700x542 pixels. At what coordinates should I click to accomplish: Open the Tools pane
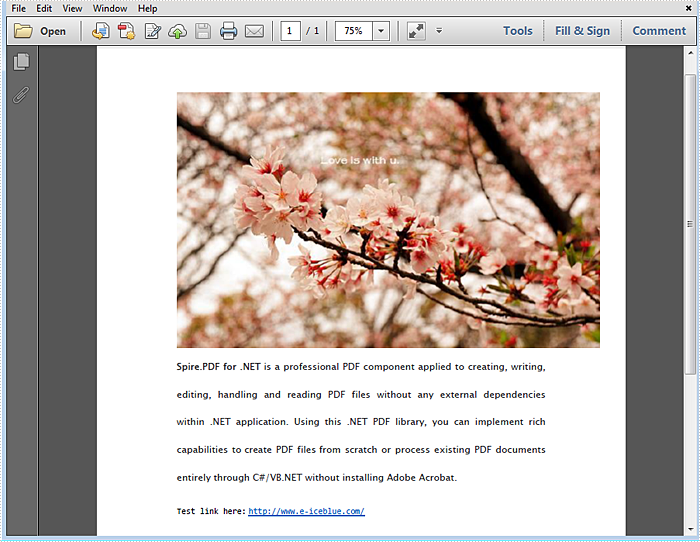click(518, 31)
